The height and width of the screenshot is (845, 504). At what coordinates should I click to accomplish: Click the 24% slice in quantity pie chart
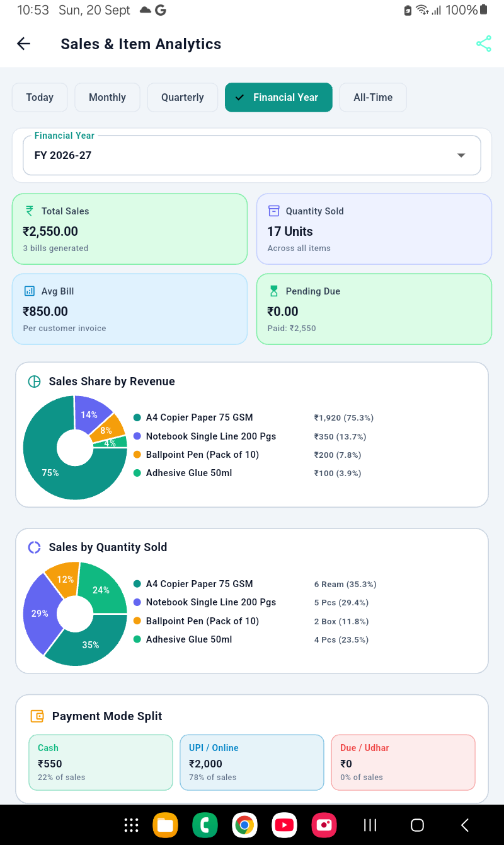coord(101,590)
